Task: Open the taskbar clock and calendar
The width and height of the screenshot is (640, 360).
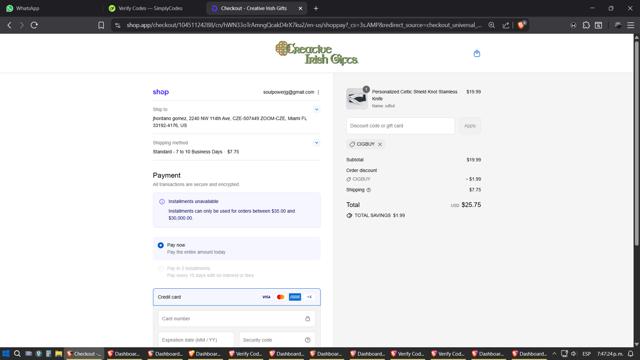Action: point(610,354)
